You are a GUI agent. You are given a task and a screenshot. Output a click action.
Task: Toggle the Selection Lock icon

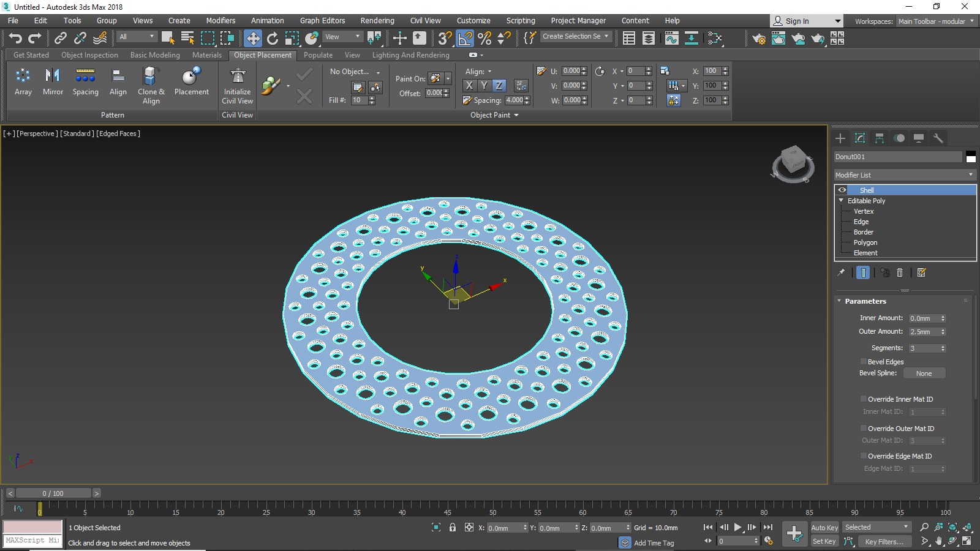tap(453, 527)
